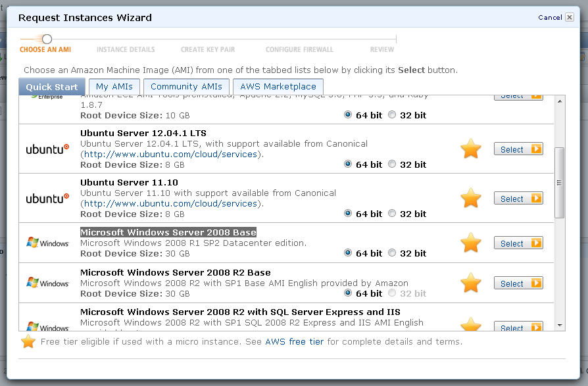This screenshot has width=588, height=386.
Task: Click the Create Key Pair wizard step
Action: [x=208, y=49]
